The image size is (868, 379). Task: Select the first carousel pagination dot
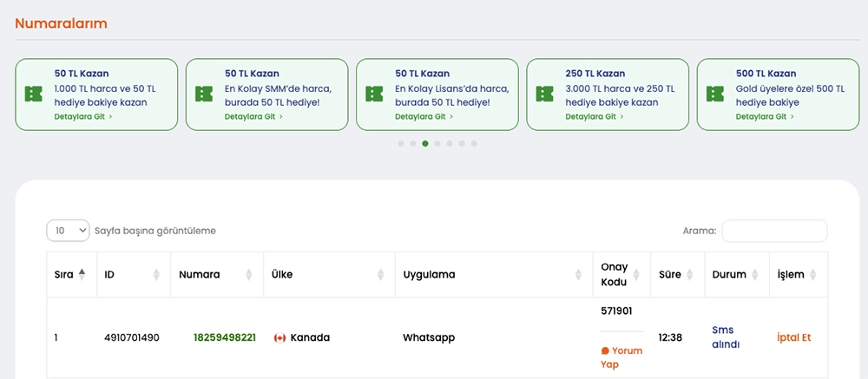point(401,143)
